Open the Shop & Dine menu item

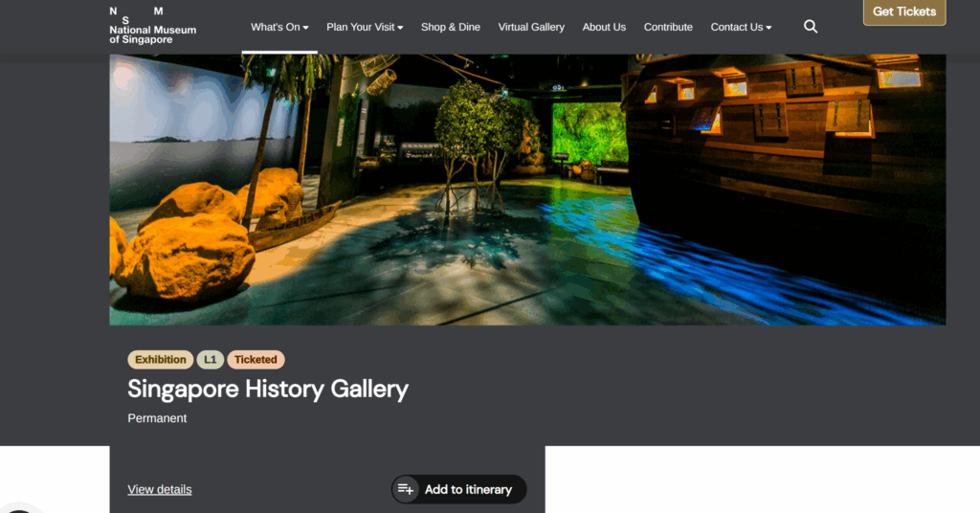click(450, 27)
